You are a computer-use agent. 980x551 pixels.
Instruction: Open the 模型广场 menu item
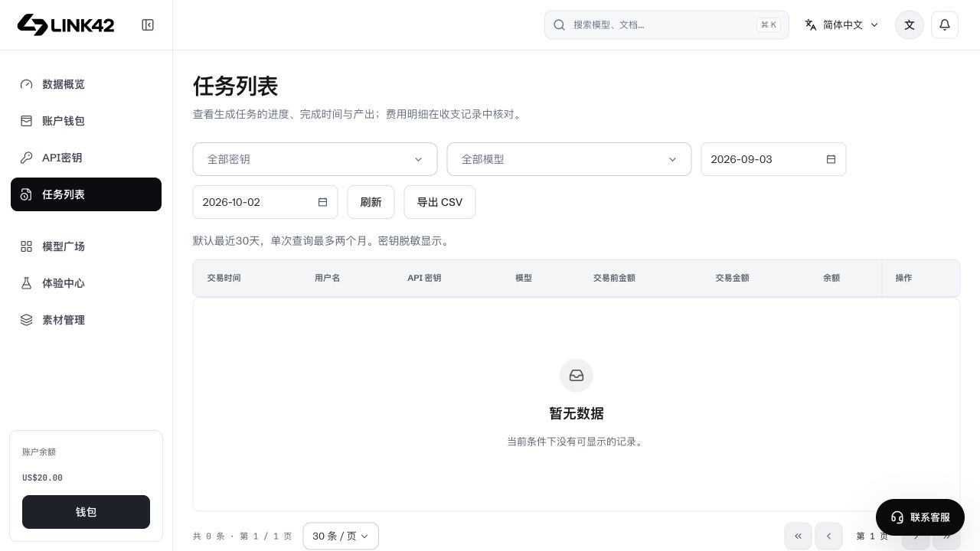click(86, 246)
